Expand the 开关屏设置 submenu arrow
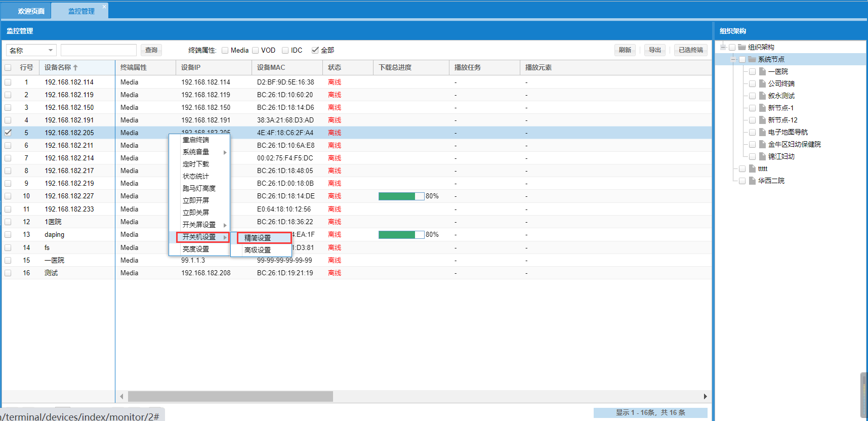 point(225,225)
